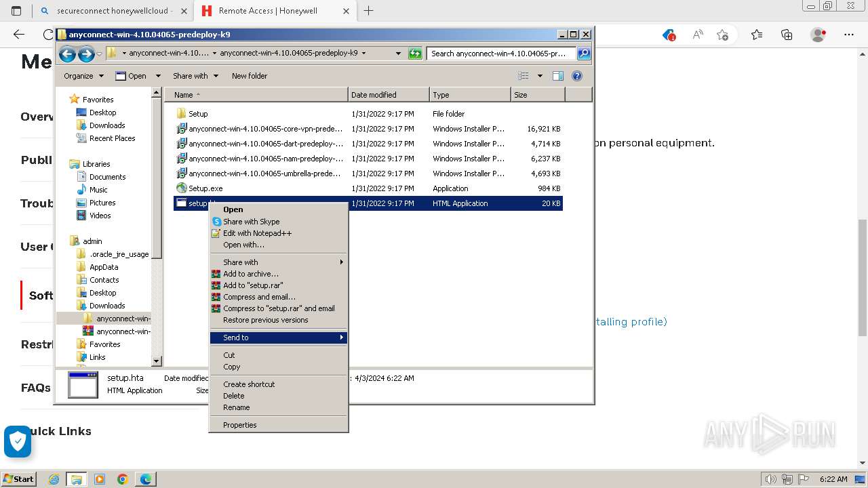Click the Start button on the taskbar
Image resolution: width=868 pixels, height=488 pixels.
(18, 479)
